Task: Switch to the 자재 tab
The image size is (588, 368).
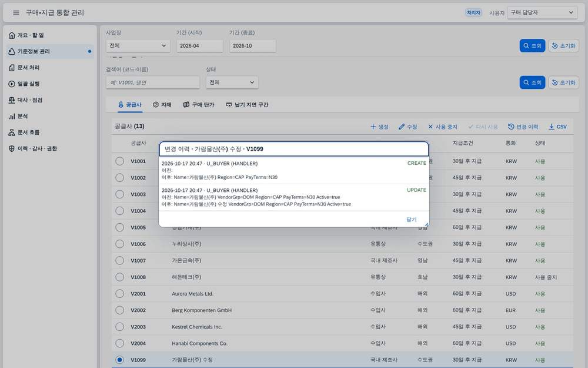Action: (162, 105)
